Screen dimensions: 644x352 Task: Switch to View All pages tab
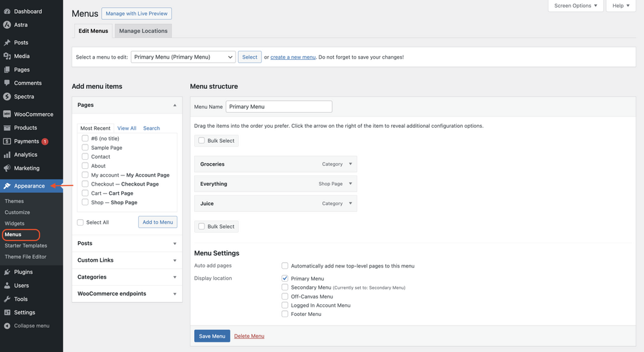(126, 128)
